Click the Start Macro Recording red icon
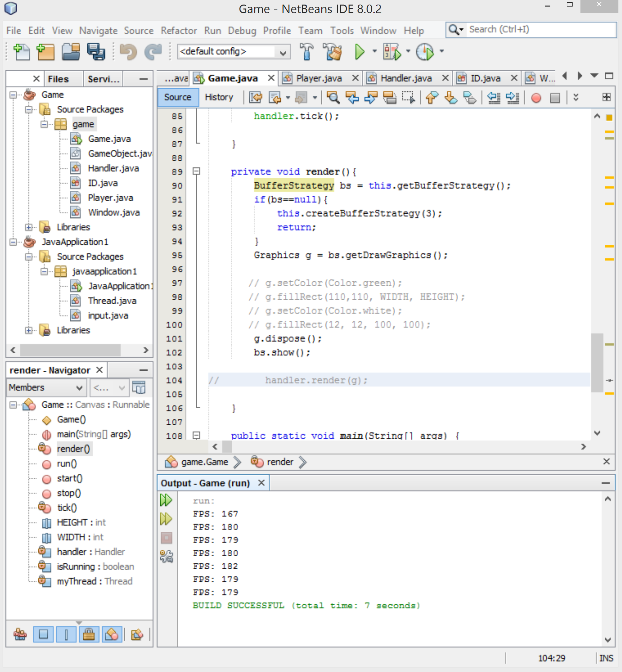 click(x=536, y=97)
